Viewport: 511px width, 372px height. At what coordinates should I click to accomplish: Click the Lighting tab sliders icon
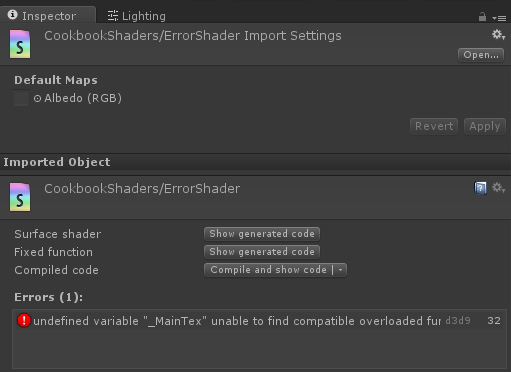click(x=113, y=16)
